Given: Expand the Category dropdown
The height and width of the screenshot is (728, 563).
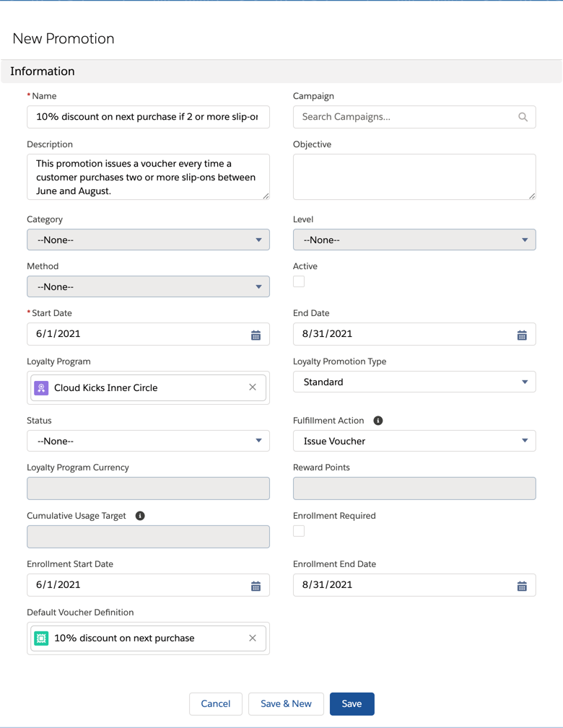Looking at the screenshot, I should coord(148,240).
